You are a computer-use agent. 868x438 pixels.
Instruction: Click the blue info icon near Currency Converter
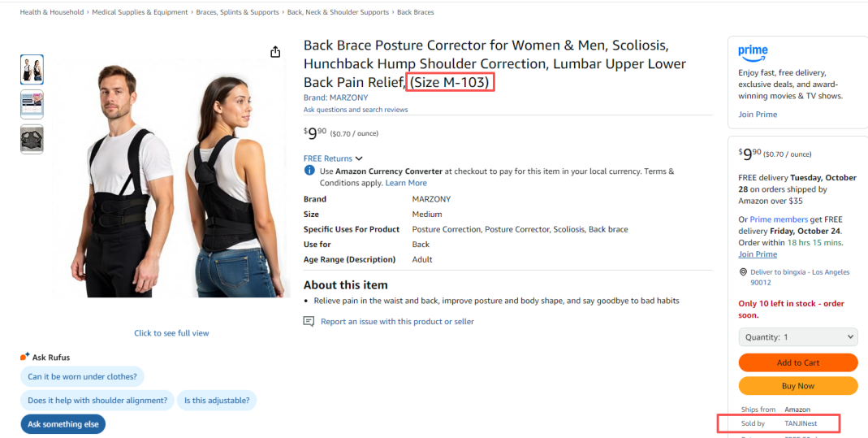point(309,171)
